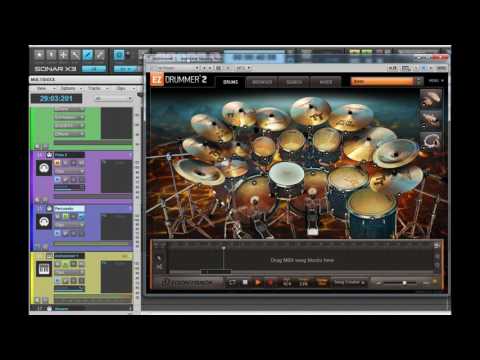Click the tempo value in EZdrummer transport

point(303,283)
